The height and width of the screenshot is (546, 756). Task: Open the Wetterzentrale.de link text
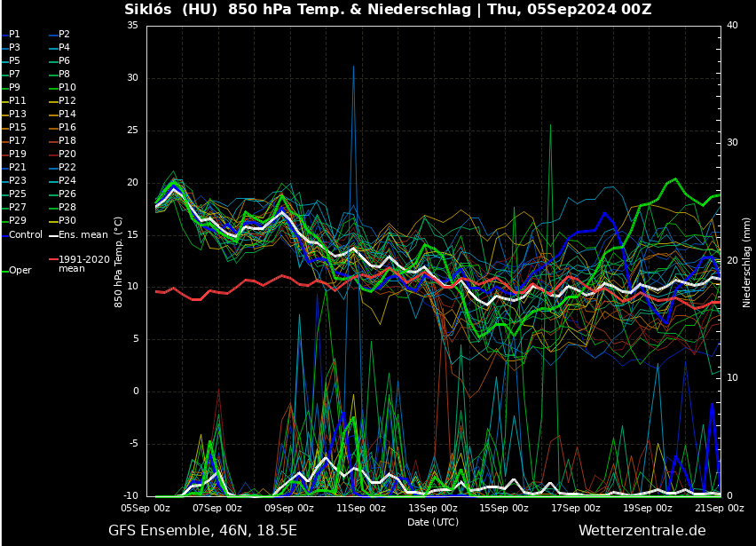tap(642, 530)
